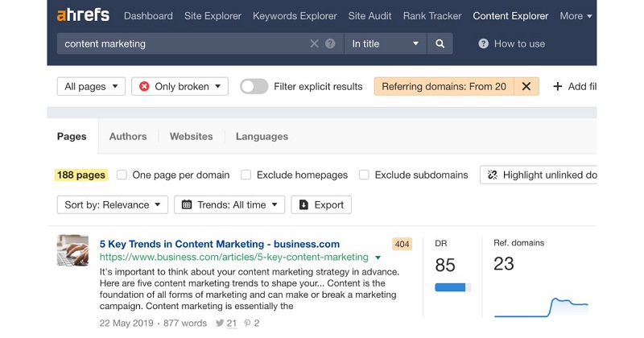Viewport: 644px width, 338px height.
Task: Open the In title search mode dropdown
Action: click(x=386, y=43)
